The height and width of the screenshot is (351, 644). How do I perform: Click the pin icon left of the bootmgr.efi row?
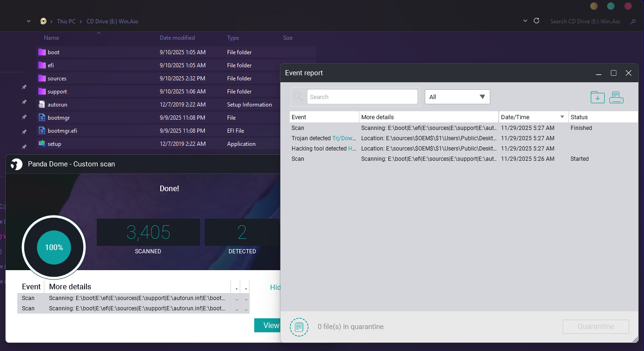[24, 132]
